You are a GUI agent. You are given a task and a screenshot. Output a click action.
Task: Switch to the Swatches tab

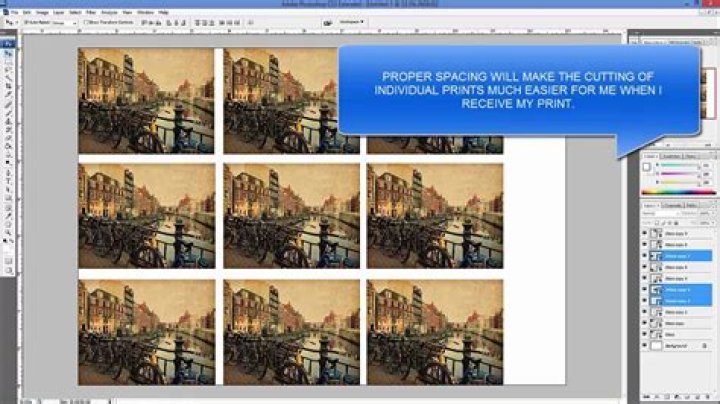pos(672,156)
